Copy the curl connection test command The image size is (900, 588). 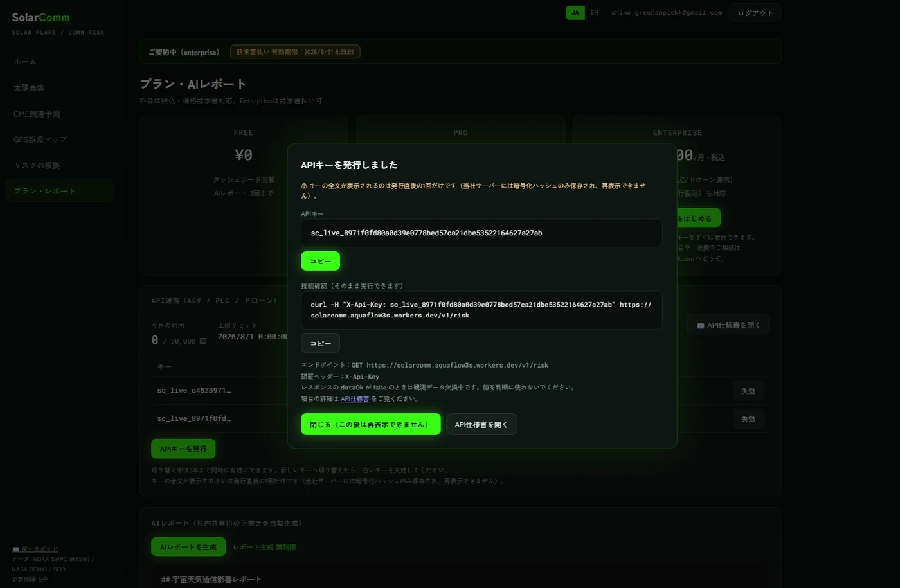coord(320,343)
